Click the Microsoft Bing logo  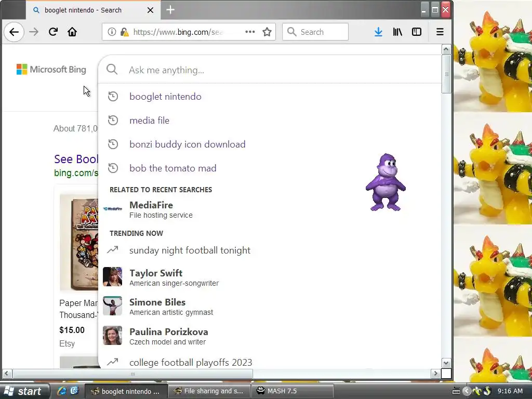51,70
